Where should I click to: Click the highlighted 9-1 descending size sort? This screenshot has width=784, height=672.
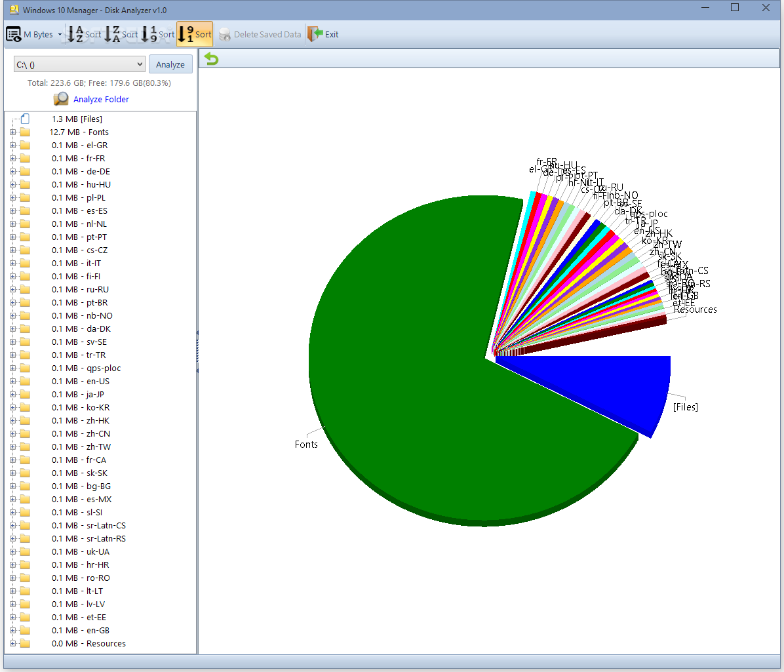(195, 34)
